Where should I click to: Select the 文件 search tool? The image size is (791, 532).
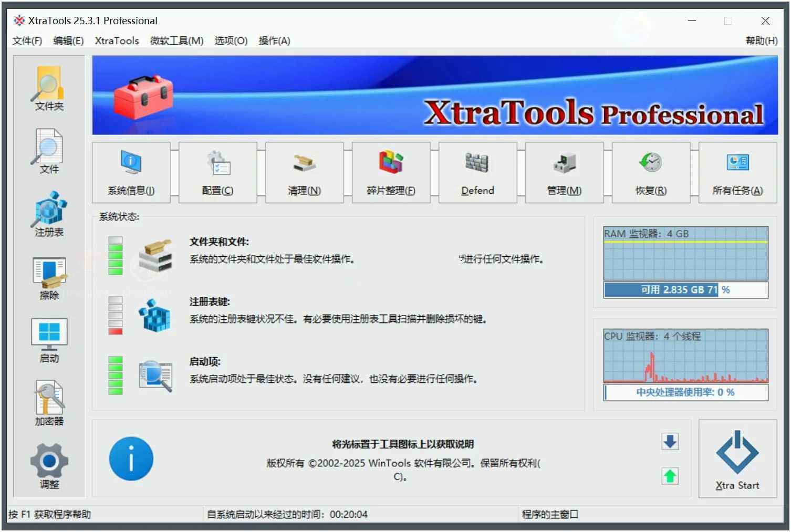[x=48, y=152]
